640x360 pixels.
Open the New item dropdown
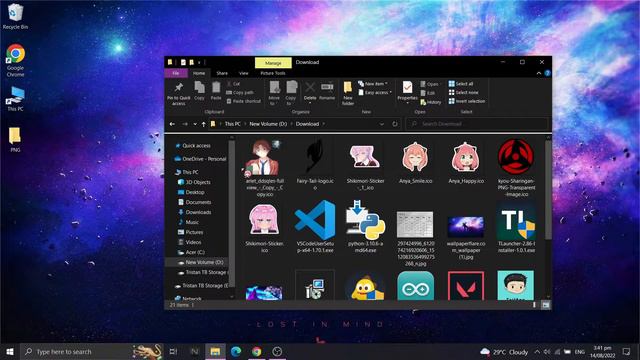tap(373, 84)
